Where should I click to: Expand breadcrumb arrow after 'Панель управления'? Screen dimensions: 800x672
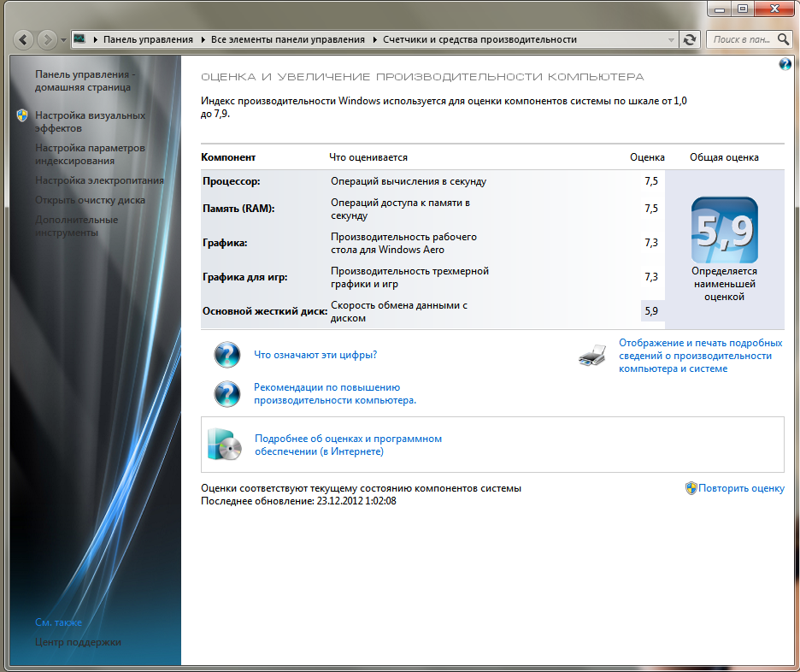coord(202,39)
